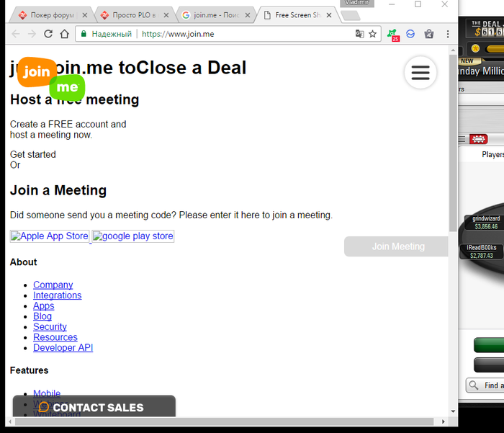Image resolution: width=504 pixels, height=433 pixels.
Task: Open the Developer API link
Action: click(63, 348)
